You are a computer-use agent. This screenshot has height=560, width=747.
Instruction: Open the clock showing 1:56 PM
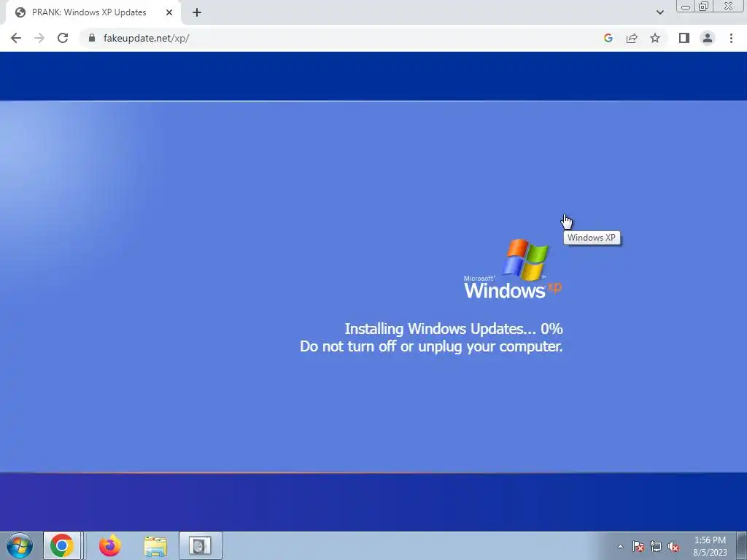(710, 546)
